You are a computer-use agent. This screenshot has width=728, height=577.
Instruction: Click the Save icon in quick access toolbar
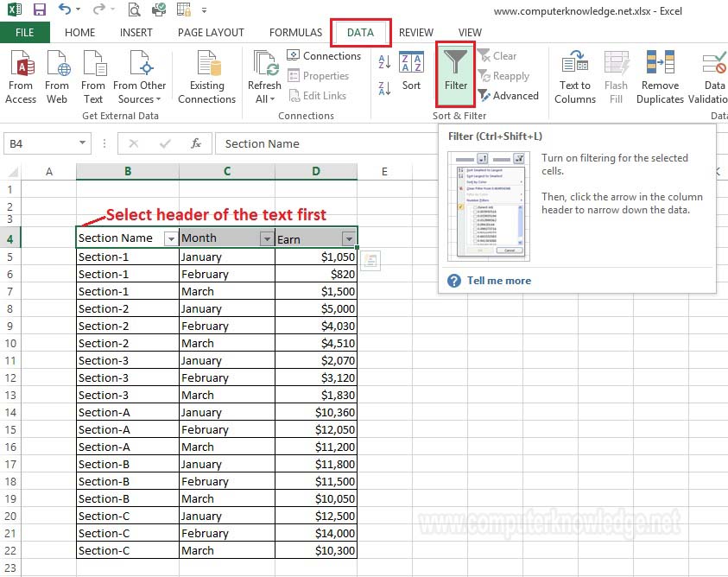click(x=40, y=10)
